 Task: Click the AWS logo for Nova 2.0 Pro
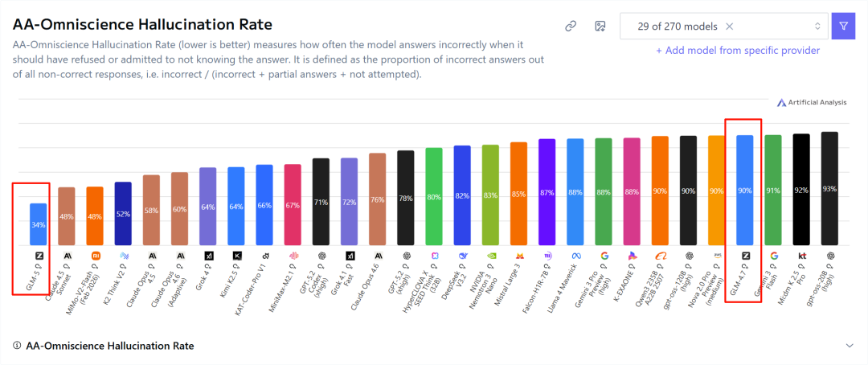click(x=716, y=256)
